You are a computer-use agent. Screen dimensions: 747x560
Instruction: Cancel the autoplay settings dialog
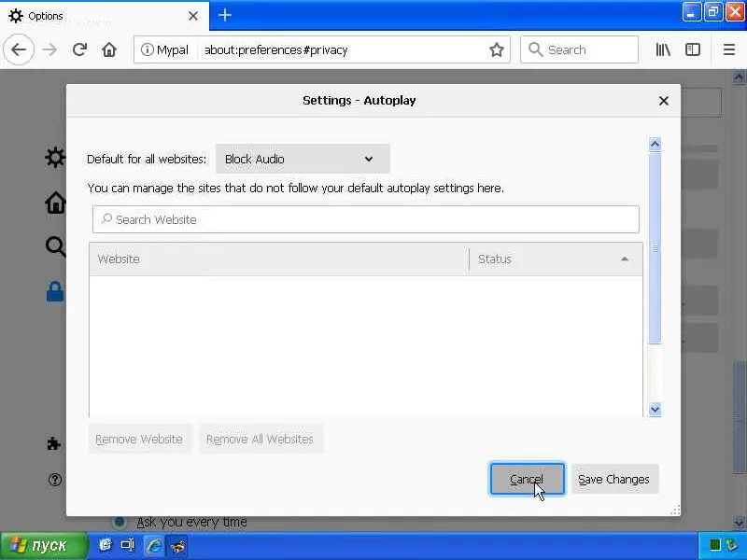point(527,479)
